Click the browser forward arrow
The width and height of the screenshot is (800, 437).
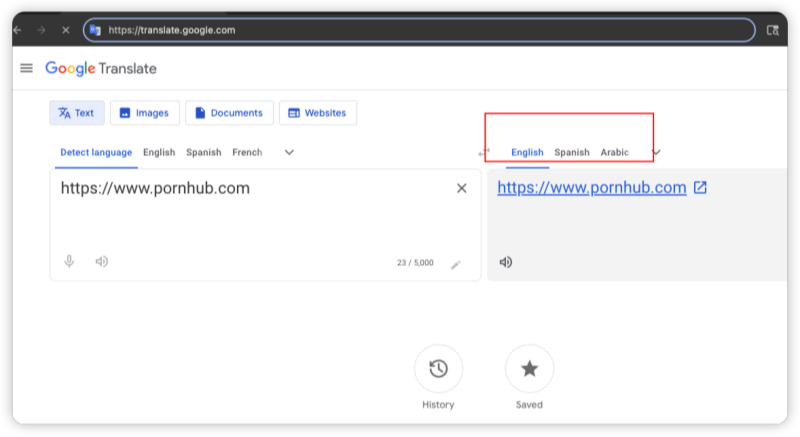pyautogui.click(x=41, y=30)
